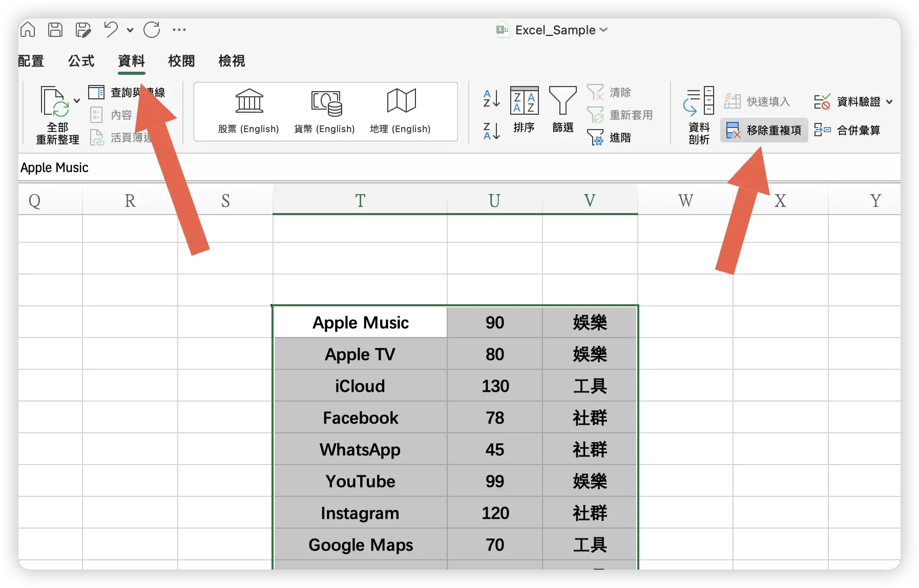Open 查詢與連線 queries panel
This screenshot has width=919, height=588.
[x=127, y=92]
